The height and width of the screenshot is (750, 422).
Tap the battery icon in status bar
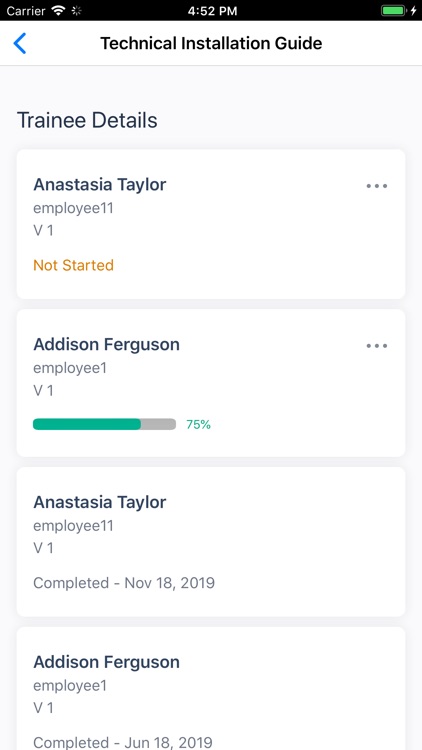[x=395, y=11]
